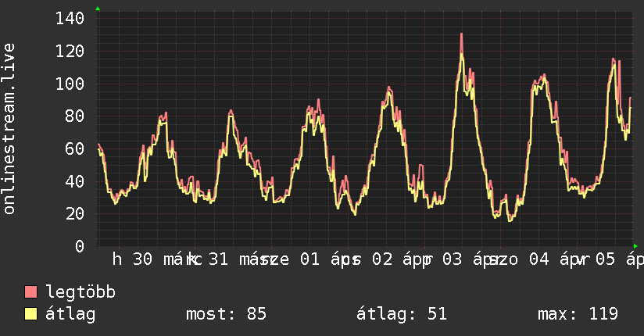Click the green arrow atop the y-axis
This screenshot has height=336, width=644.
pyautogui.click(x=98, y=9)
